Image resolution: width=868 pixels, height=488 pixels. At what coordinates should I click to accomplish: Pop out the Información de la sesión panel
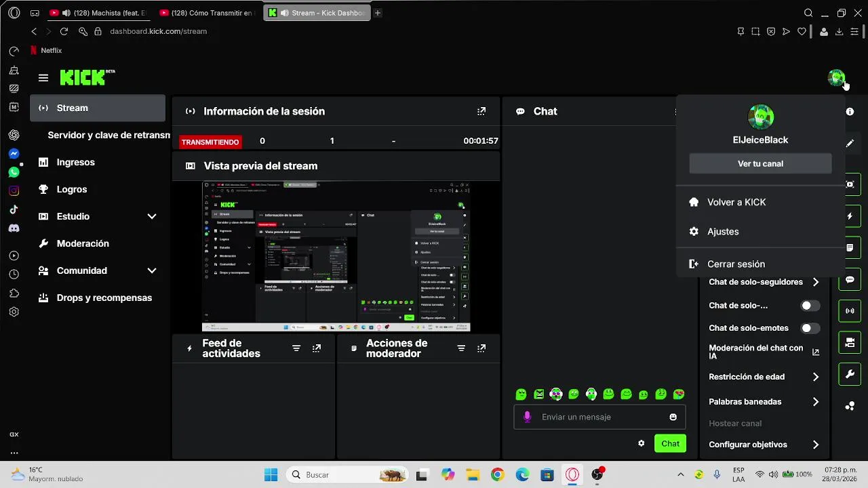[x=481, y=111]
